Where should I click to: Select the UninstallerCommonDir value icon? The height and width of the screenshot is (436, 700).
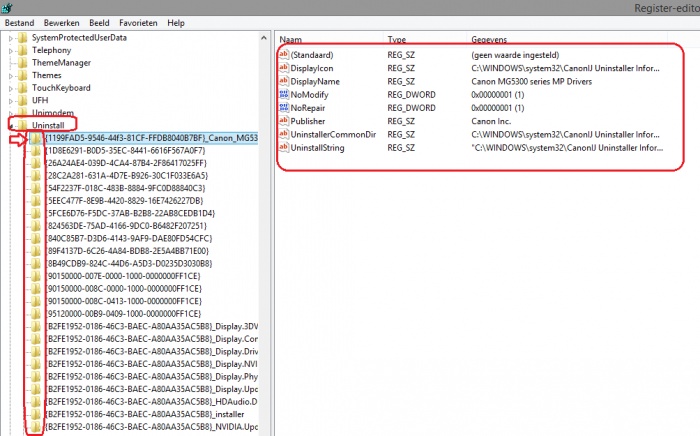click(282, 134)
